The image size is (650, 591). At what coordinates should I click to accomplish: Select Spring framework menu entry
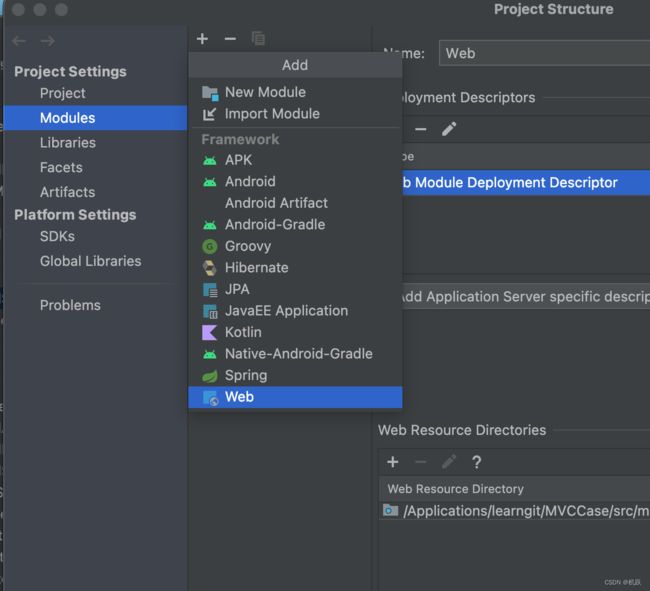295,375
